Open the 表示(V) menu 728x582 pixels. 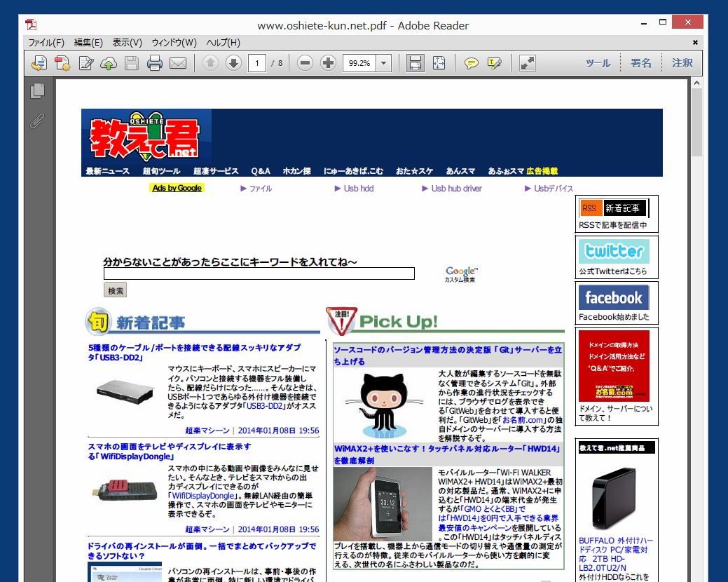click(128, 43)
